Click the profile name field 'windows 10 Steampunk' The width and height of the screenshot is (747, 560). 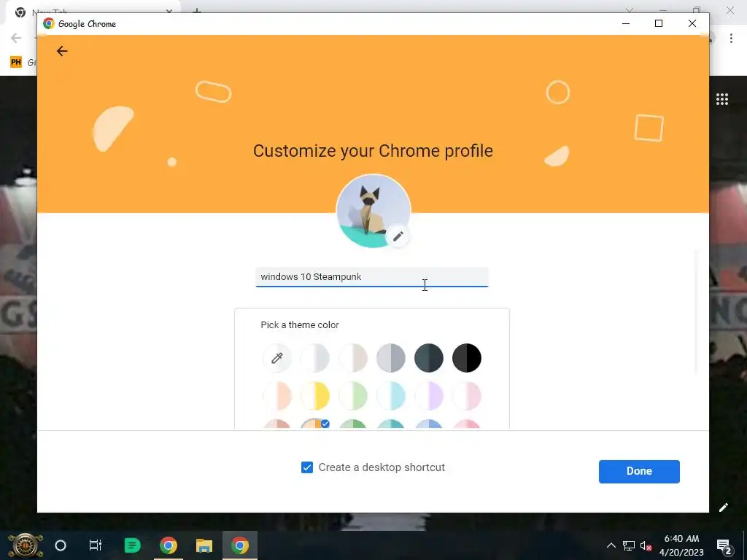click(372, 277)
